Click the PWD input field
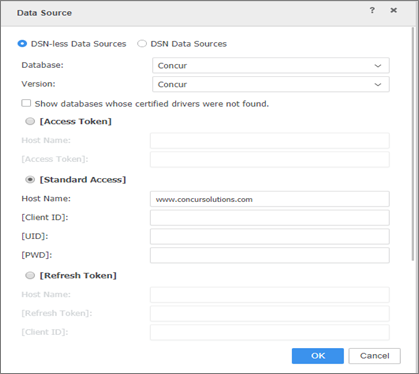 point(270,255)
